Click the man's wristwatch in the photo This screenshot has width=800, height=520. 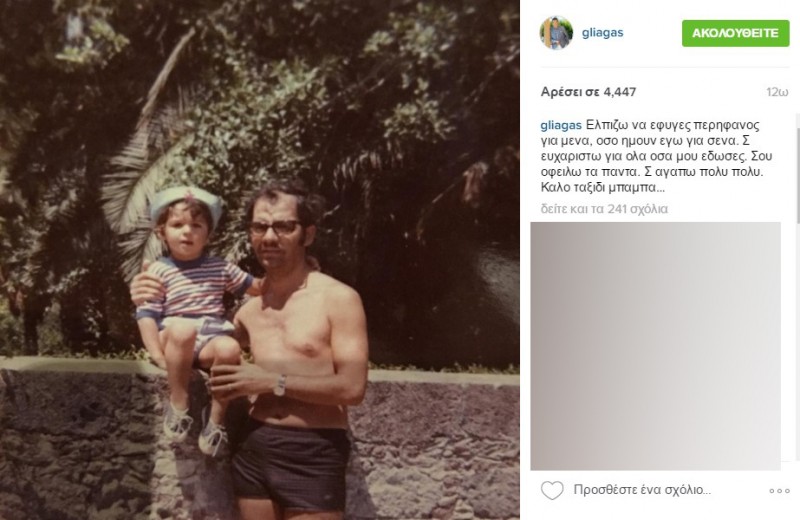[280, 385]
